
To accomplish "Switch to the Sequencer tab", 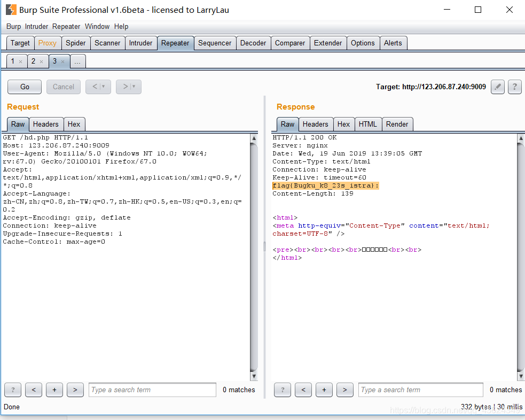I will tap(215, 43).
